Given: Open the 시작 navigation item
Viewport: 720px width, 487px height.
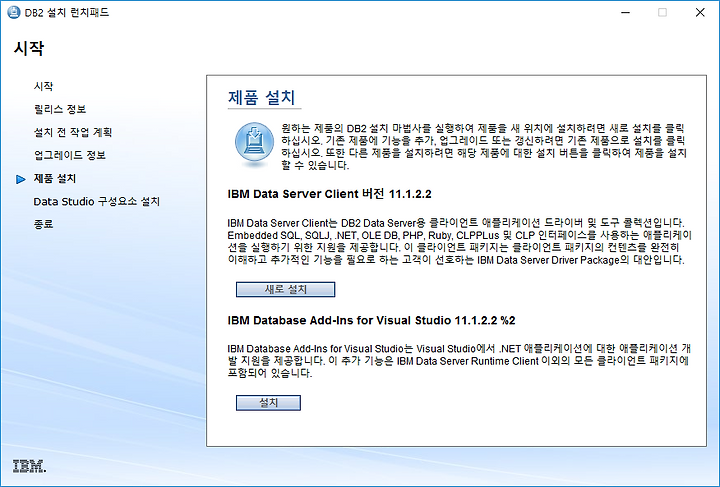Looking at the screenshot, I should (x=43, y=86).
